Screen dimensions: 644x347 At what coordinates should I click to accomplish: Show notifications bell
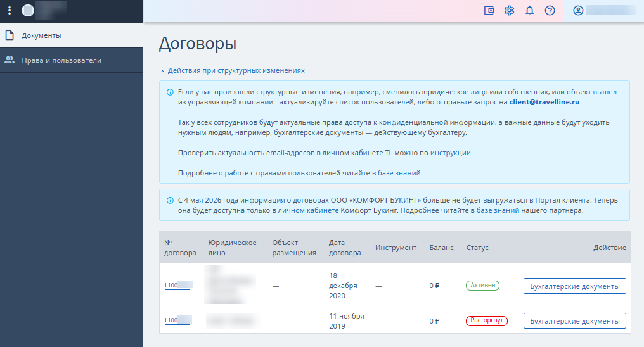530,11
